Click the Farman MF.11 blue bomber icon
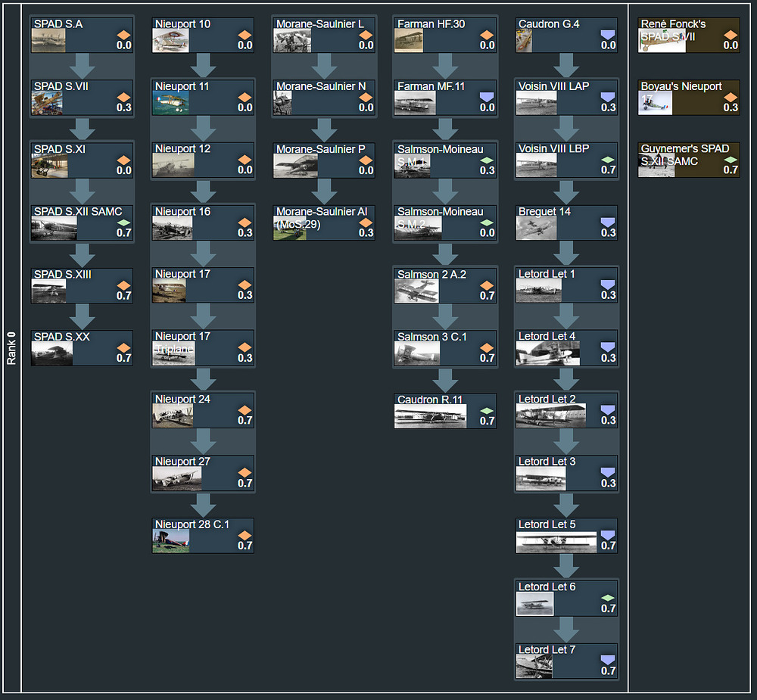The width and height of the screenshot is (757, 700). point(487,97)
